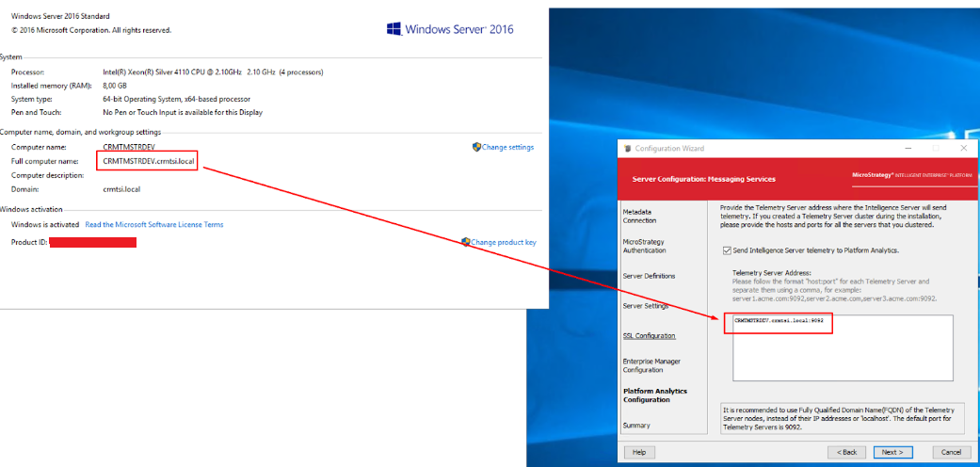Click Next to continue the wizard
The image size is (980, 467).
892,452
